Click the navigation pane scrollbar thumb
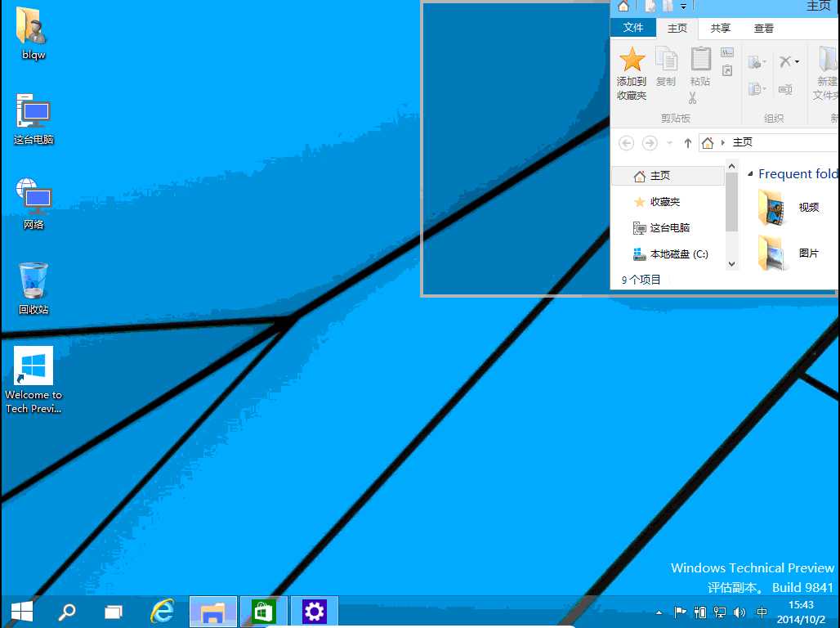 [732, 202]
